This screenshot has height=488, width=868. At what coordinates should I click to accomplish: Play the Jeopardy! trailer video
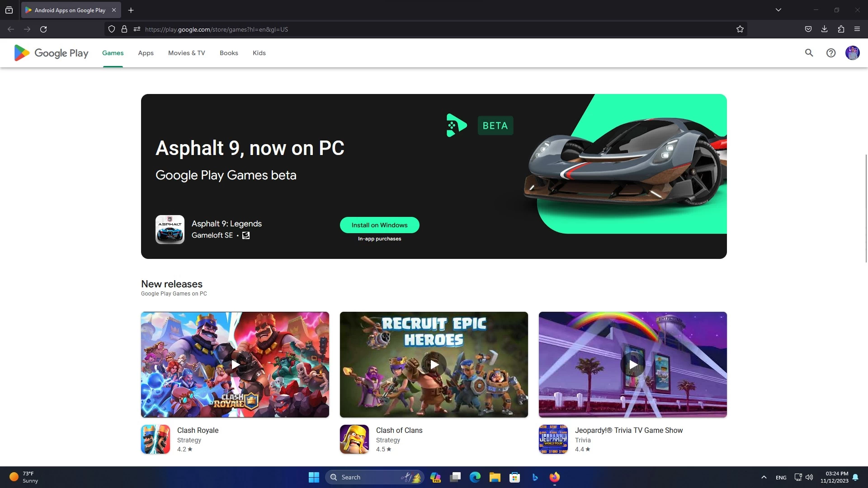pos(633,365)
